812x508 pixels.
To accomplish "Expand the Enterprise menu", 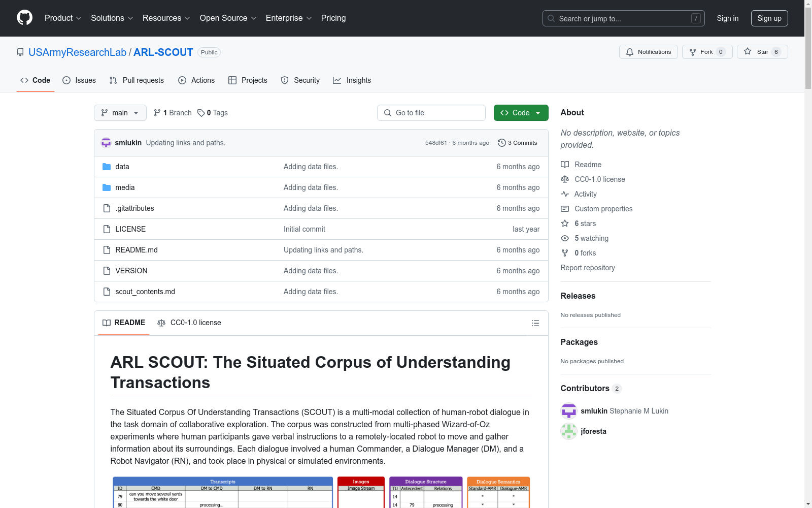I will click(289, 18).
